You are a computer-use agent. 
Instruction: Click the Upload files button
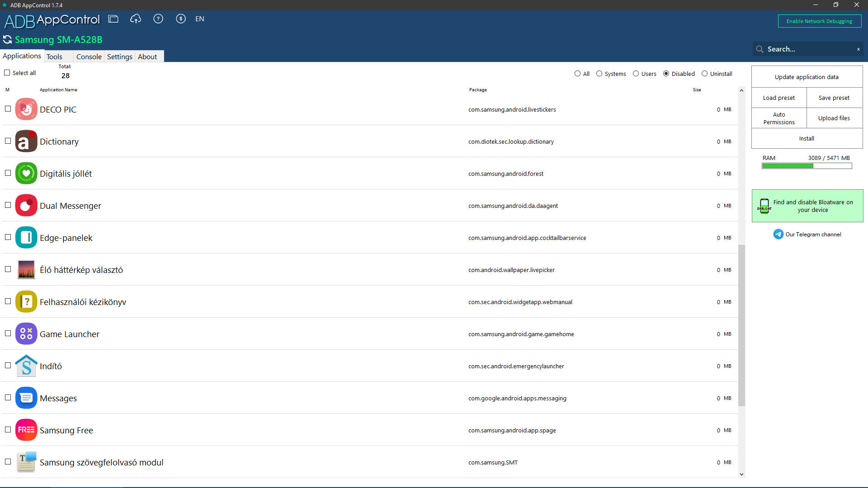pos(834,118)
